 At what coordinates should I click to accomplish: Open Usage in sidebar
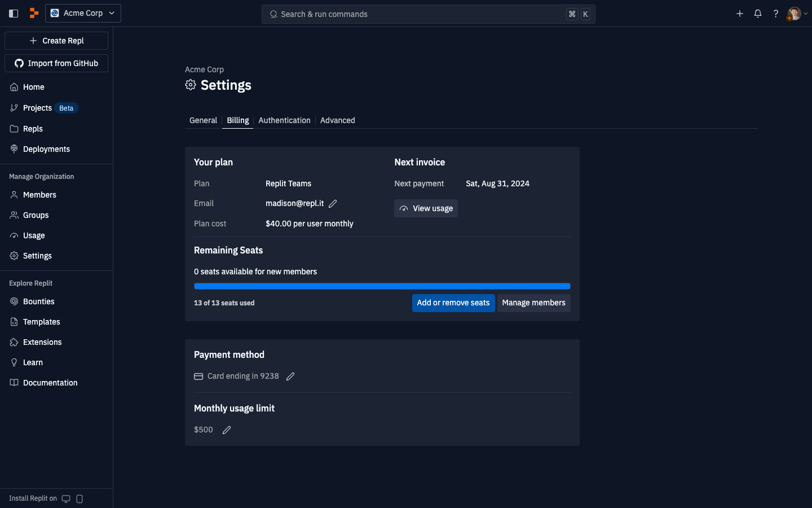pos(56,235)
